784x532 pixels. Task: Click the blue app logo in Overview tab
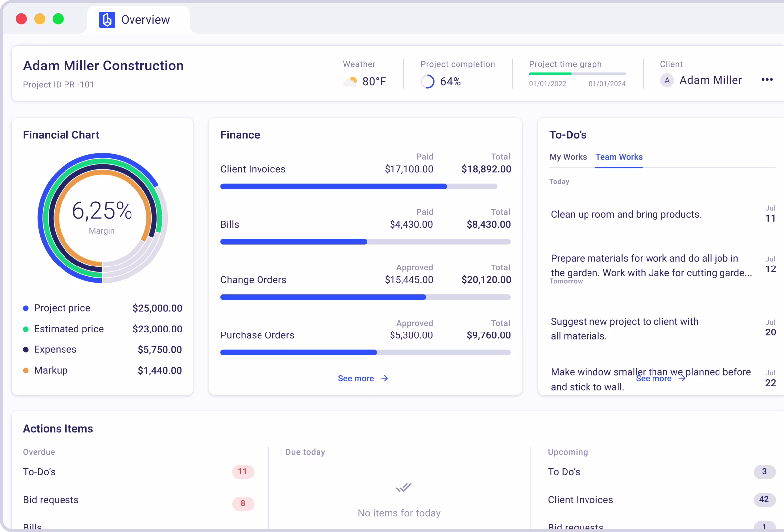point(107,20)
